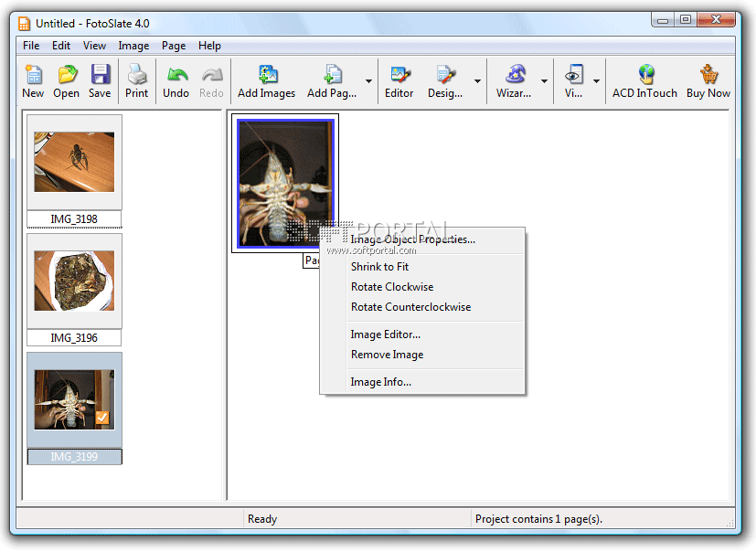756x552 pixels.
Task: Click the page preview with crayfish photo
Action: (285, 183)
